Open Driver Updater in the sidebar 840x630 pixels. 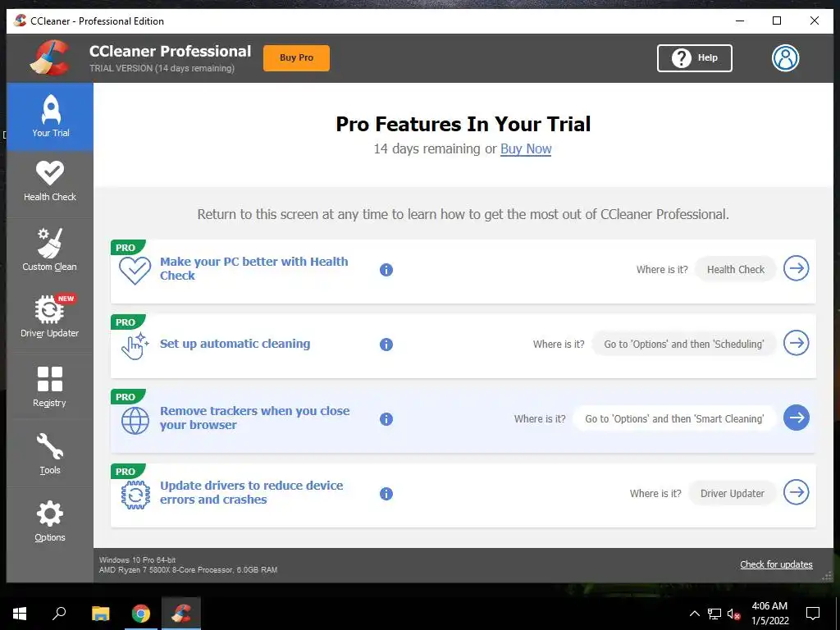(x=50, y=317)
